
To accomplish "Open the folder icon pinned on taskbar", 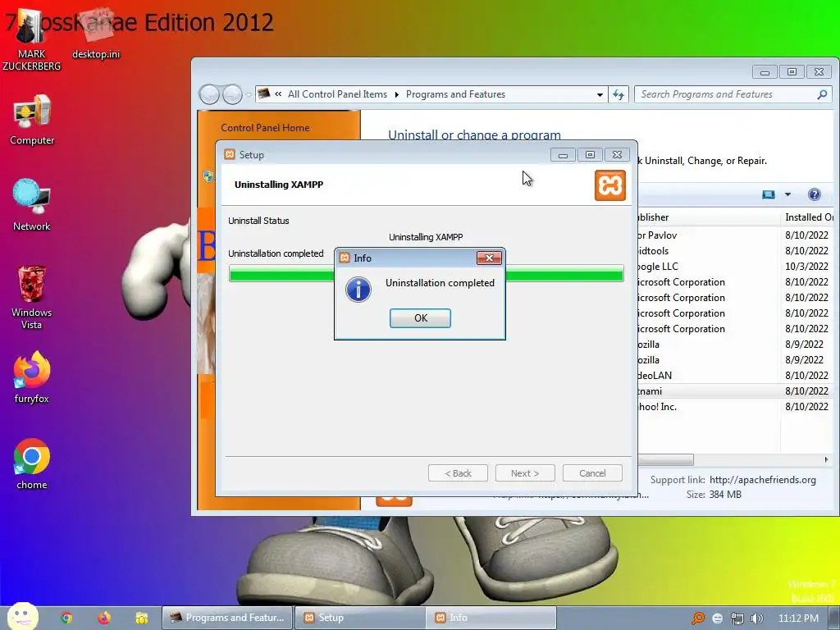I will pos(141,618).
